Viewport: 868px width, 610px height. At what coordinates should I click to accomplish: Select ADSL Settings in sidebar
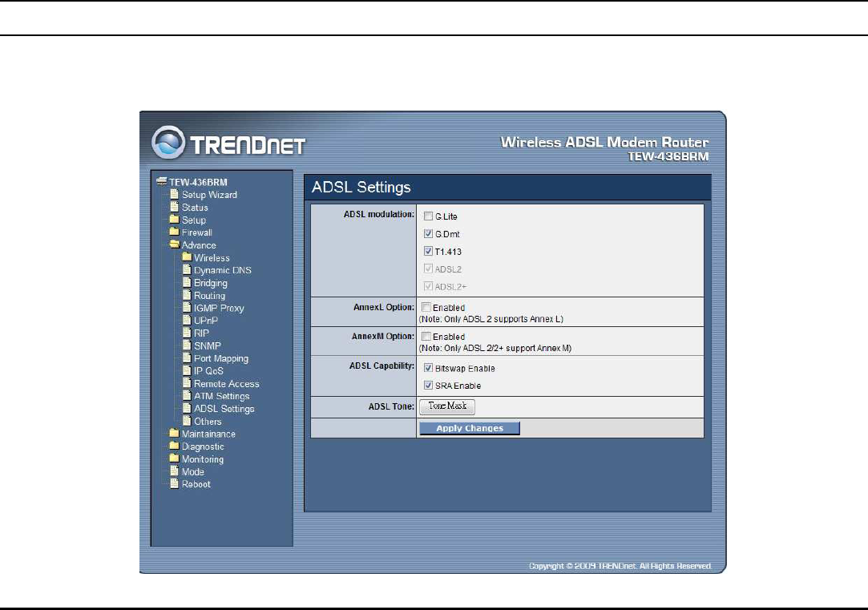pyautogui.click(x=224, y=409)
